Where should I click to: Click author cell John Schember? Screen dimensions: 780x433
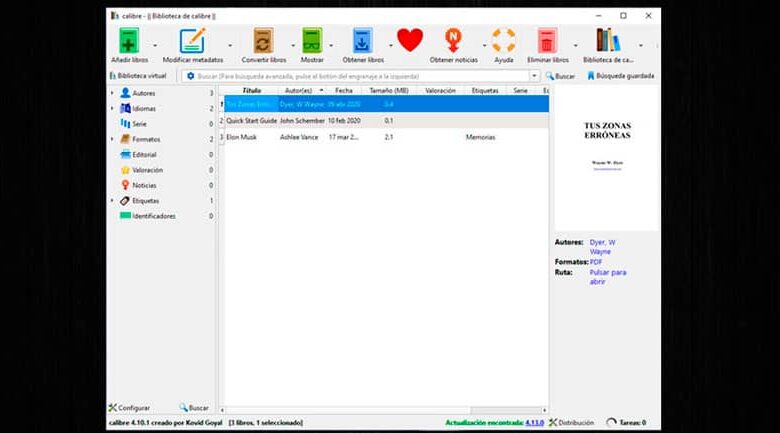click(302, 120)
